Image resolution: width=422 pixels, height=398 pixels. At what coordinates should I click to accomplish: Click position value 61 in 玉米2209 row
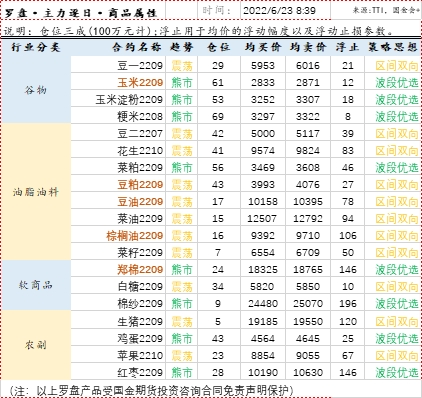(218, 83)
